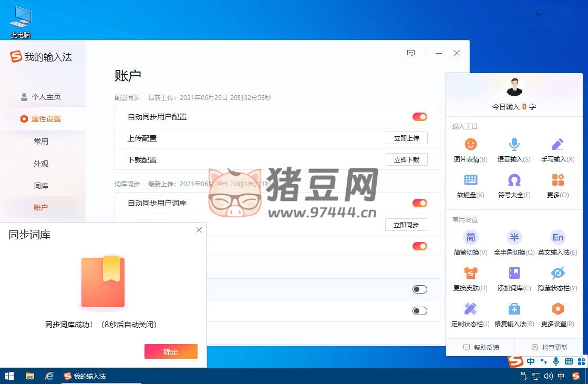The height and width of the screenshot is (384, 588).
Task: Toggle punctuation mode on floating status bar
Action: (543, 361)
